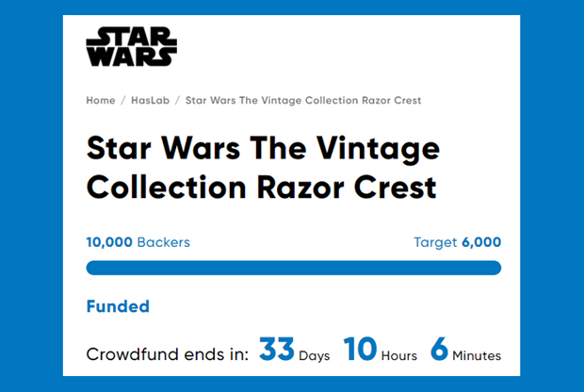Click the 10 countdown number
Viewport: 584px width, 392px height.
click(x=360, y=350)
